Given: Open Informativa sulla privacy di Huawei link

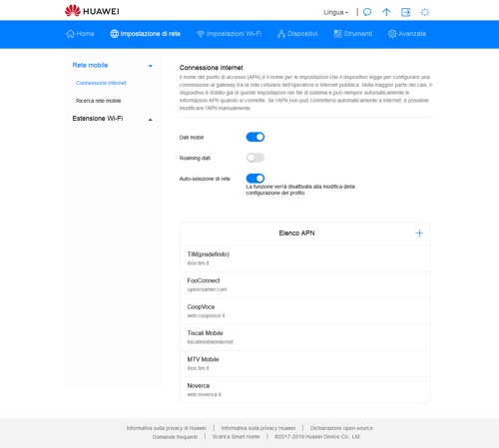Looking at the screenshot, I should click(x=167, y=428).
